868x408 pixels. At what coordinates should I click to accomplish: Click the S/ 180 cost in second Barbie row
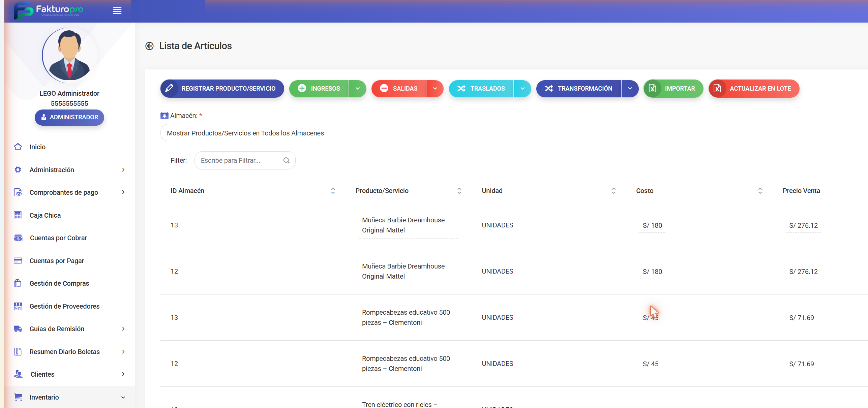652,272
